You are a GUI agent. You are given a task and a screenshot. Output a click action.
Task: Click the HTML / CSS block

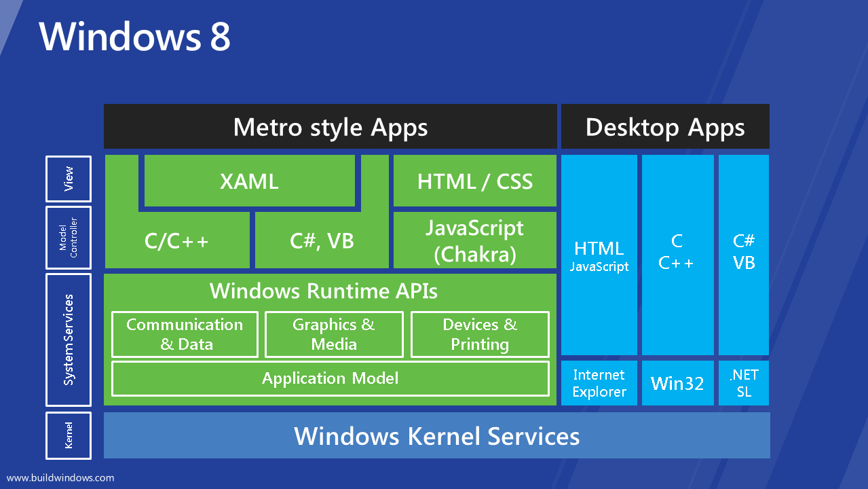coord(474,181)
